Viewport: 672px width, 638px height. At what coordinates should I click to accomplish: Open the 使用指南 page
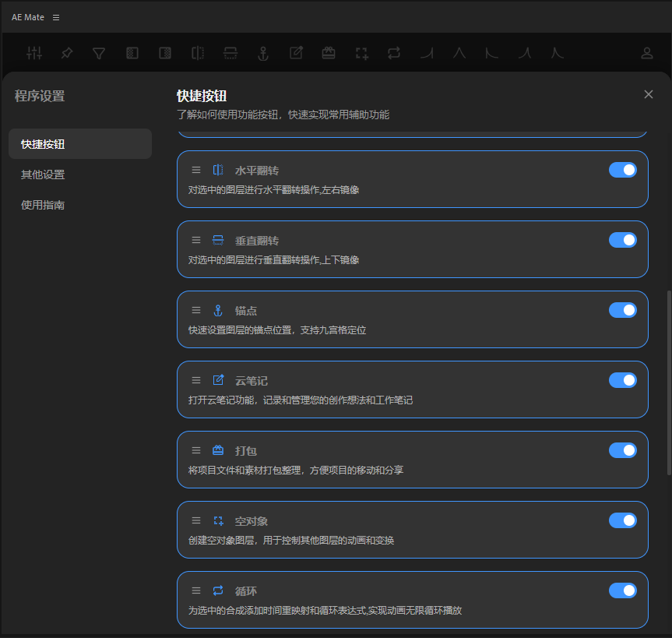tap(43, 205)
